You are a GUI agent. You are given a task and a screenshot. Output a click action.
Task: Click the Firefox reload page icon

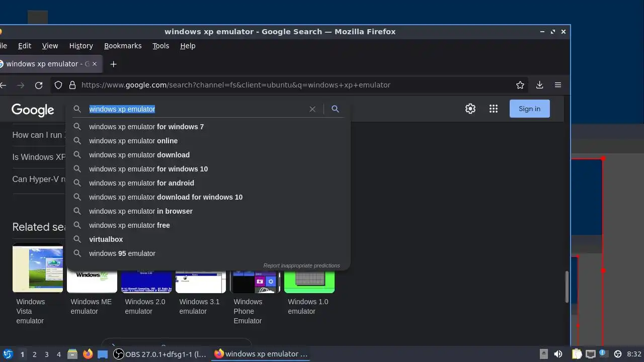coord(39,85)
